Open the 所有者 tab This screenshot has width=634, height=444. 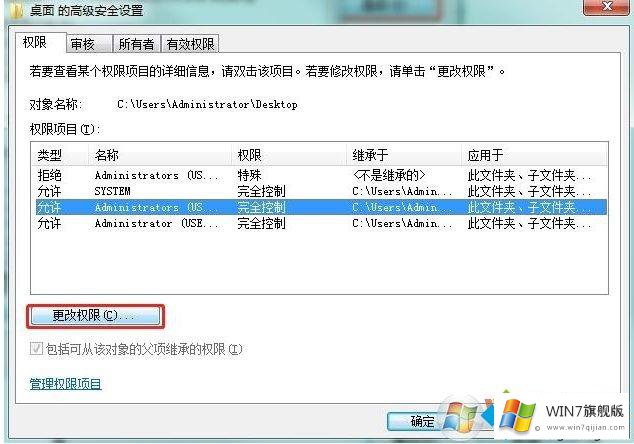(x=137, y=44)
